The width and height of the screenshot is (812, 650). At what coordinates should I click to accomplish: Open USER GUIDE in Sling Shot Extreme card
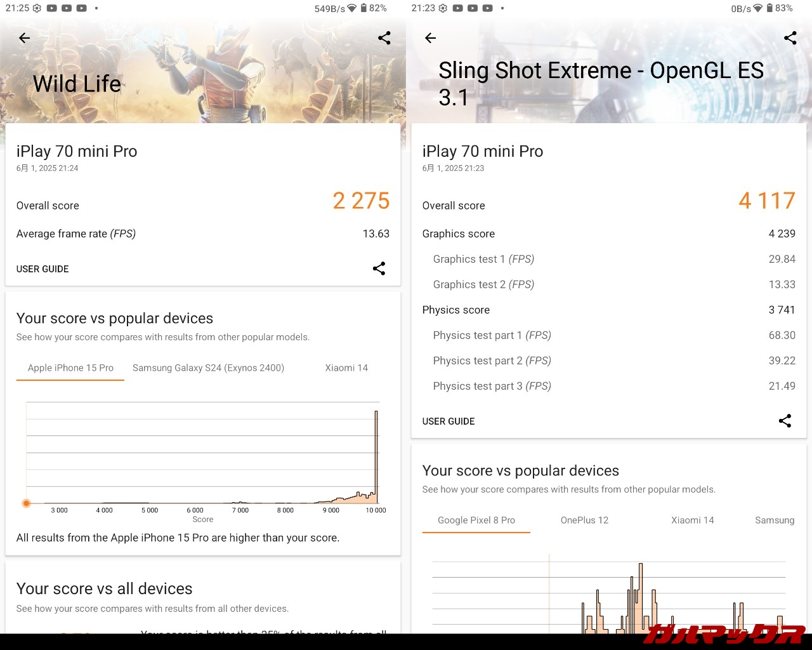(x=449, y=421)
